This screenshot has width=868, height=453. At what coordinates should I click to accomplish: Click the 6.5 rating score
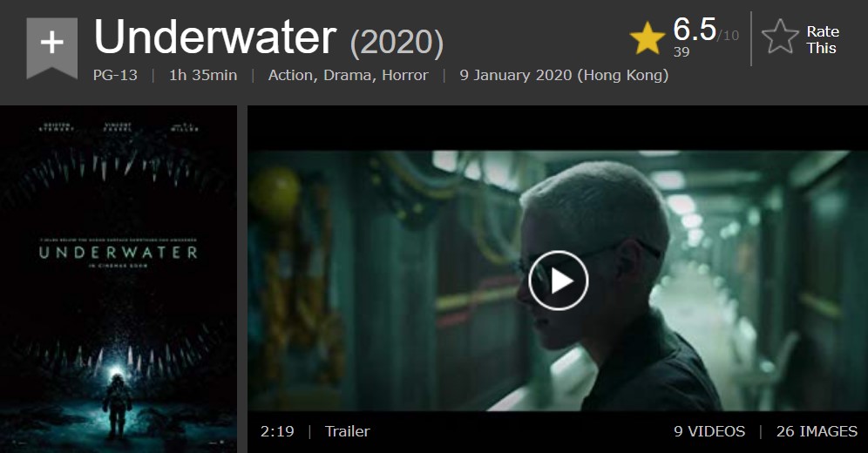695,29
